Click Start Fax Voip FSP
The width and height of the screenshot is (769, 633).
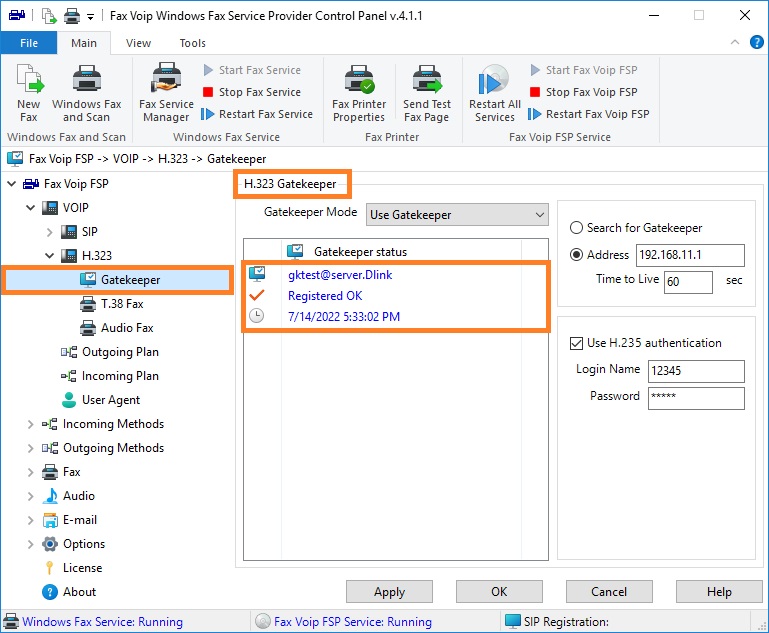click(584, 70)
